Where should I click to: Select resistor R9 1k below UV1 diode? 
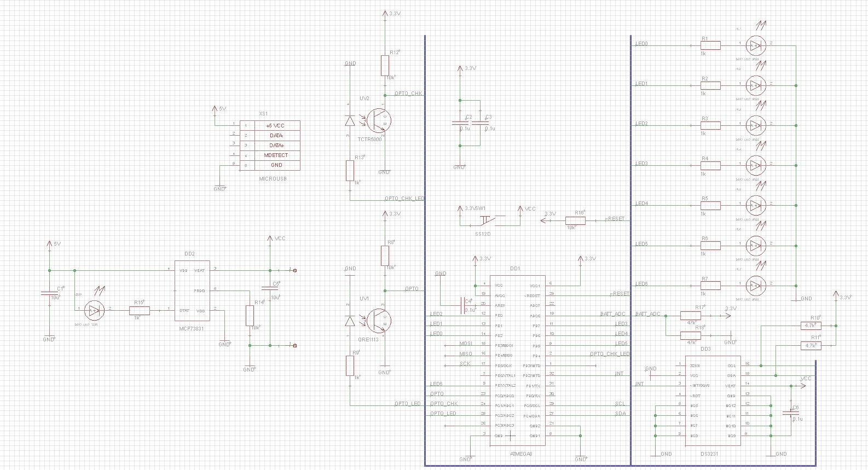coord(350,365)
